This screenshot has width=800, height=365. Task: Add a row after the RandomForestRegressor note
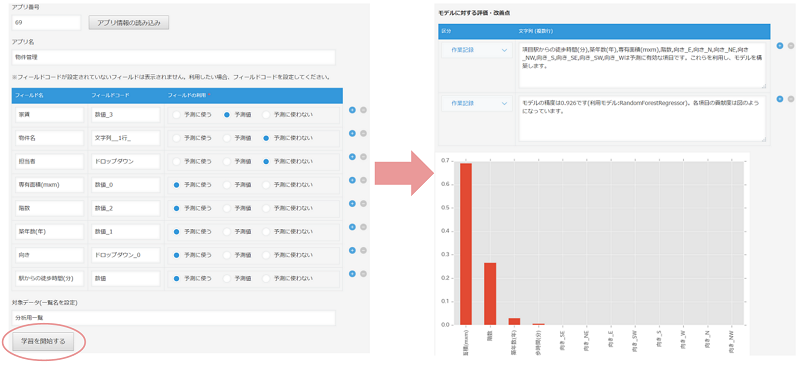780,99
